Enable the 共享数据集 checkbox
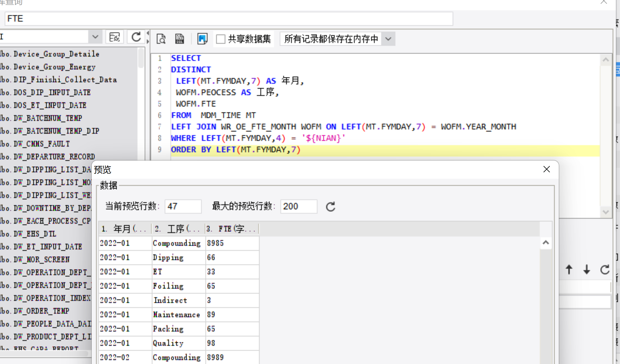This screenshot has width=620, height=364. [221, 39]
